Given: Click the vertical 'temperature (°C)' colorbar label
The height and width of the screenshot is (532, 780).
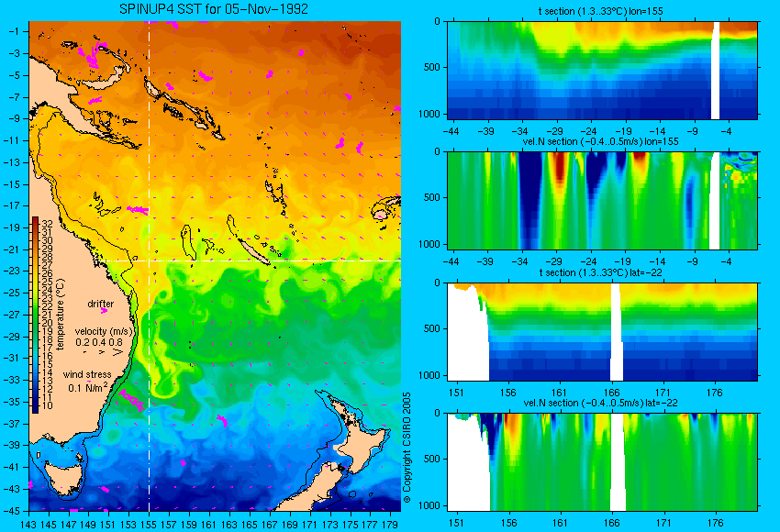Looking at the screenshot, I should [x=61, y=315].
